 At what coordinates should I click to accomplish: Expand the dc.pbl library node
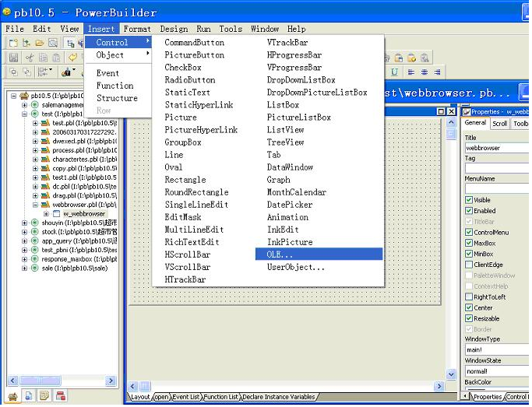click(35, 187)
